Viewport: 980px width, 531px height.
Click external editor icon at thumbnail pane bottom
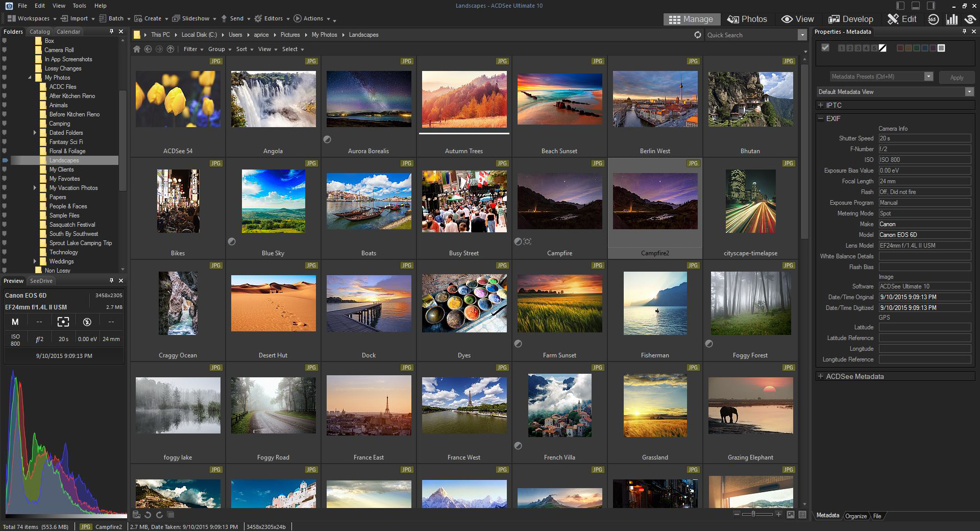136,515
